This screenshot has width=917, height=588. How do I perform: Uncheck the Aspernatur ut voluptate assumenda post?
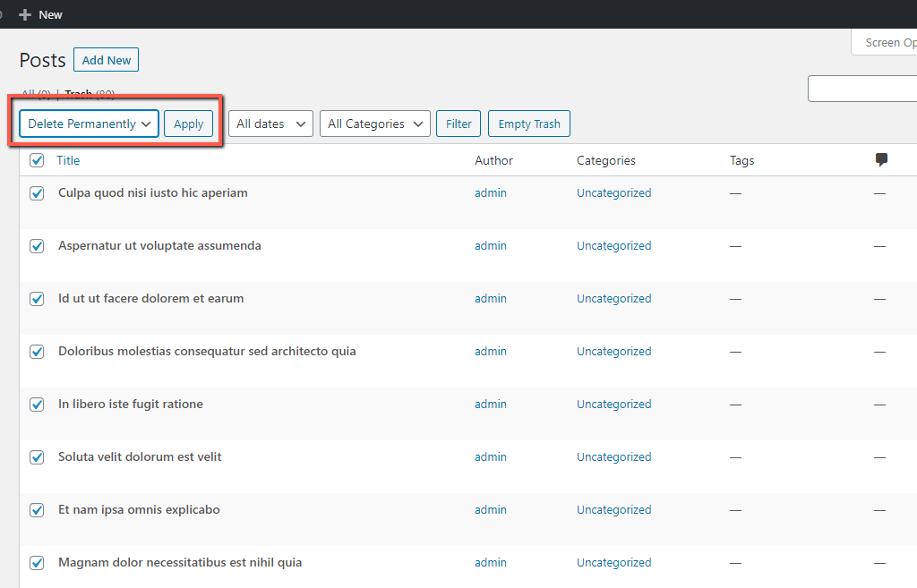pyautogui.click(x=37, y=246)
